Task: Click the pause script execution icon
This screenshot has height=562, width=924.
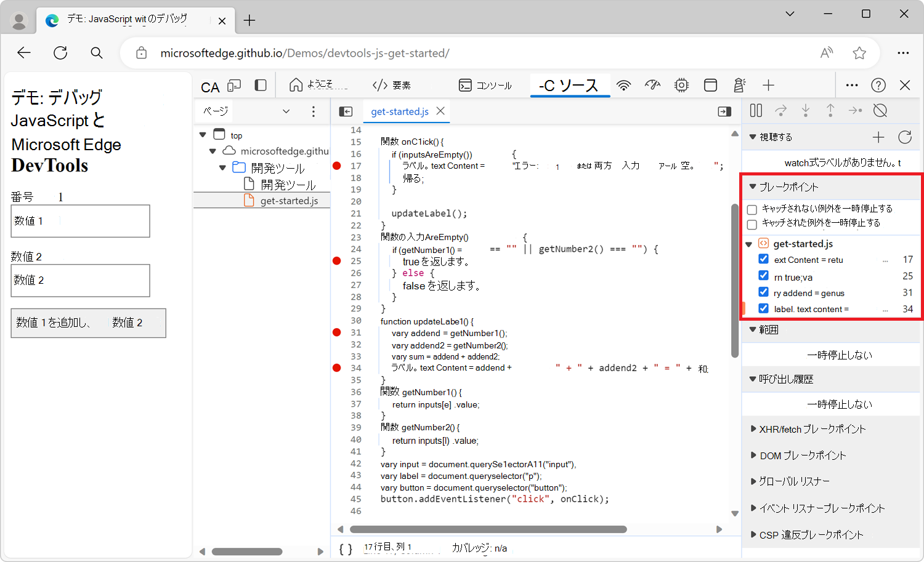Action: click(x=756, y=111)
